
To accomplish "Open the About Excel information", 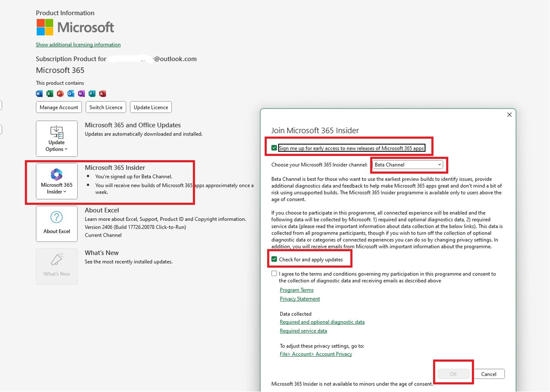I will [57, 224].
